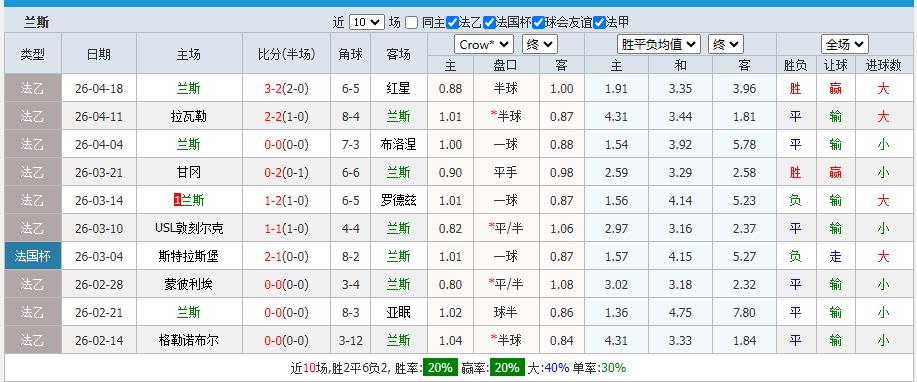917x382 pixels.
Task: Open the 2-1(0-0) score on 26-03-04
Action: (x=286, y=257)
